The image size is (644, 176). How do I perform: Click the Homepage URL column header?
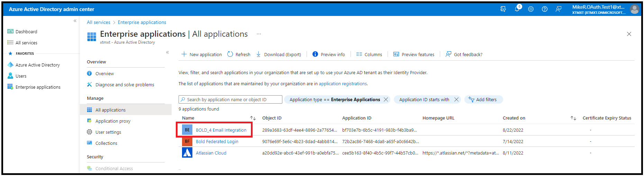(438, 118)
